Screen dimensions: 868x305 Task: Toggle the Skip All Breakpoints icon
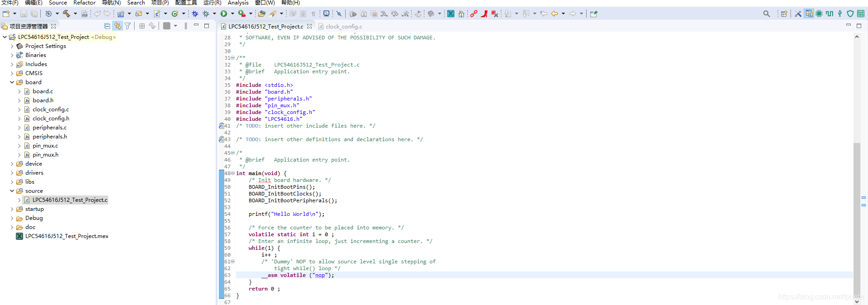[339, 14]
